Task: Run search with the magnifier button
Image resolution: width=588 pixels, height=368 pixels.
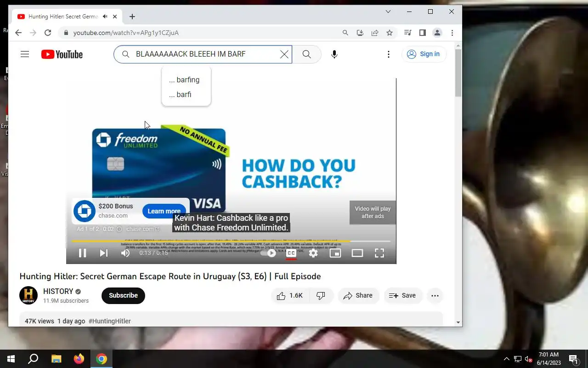Action: pos(307,54)
